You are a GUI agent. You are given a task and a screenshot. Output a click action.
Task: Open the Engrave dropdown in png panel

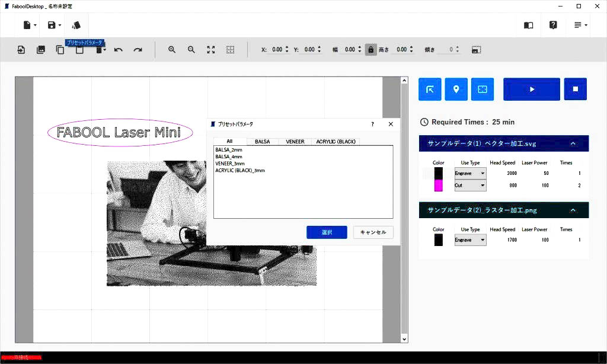[470, 240]
